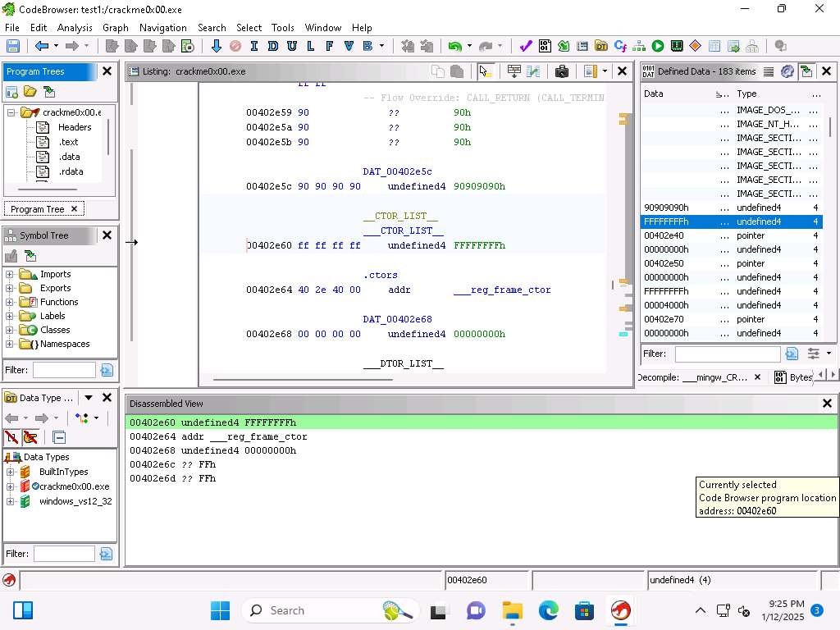This screenshot has width=840, height=630.
Task: Click the Memory Map chip icon
Action: (677, 47)
